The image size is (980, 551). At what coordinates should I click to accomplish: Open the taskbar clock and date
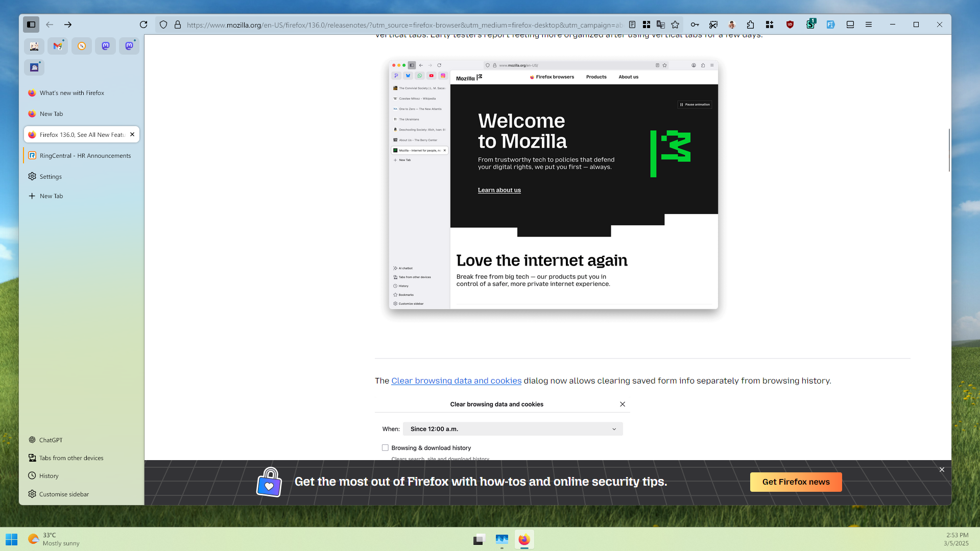957,539
